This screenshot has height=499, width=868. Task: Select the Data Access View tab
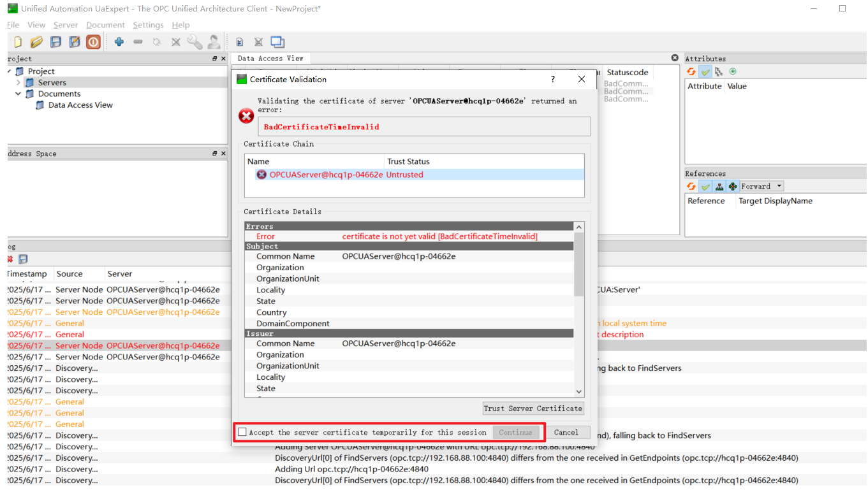coord(270,58)
